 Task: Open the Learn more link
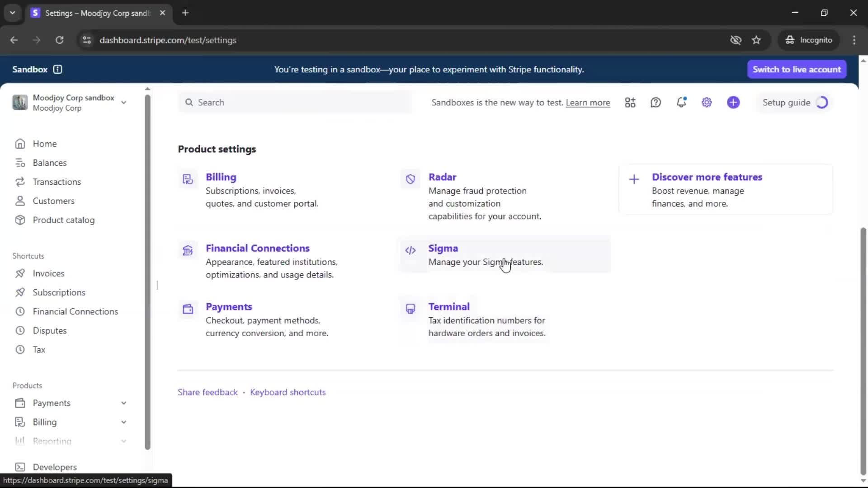point(588,103)
